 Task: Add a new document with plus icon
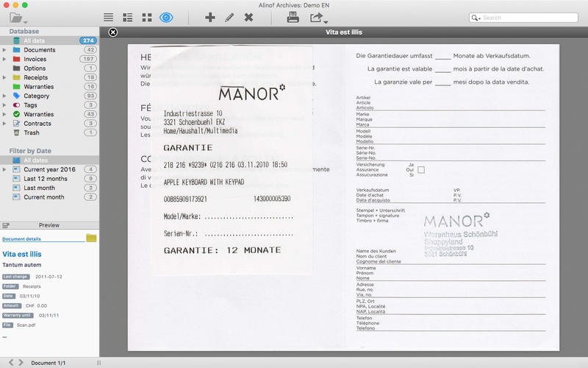pos(210,17)
